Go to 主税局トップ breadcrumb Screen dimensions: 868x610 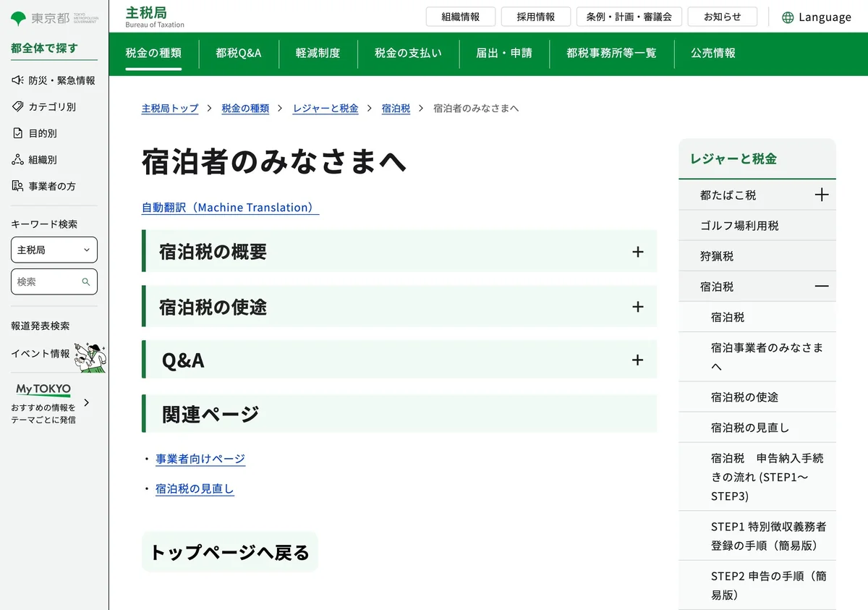pos(170,109)
